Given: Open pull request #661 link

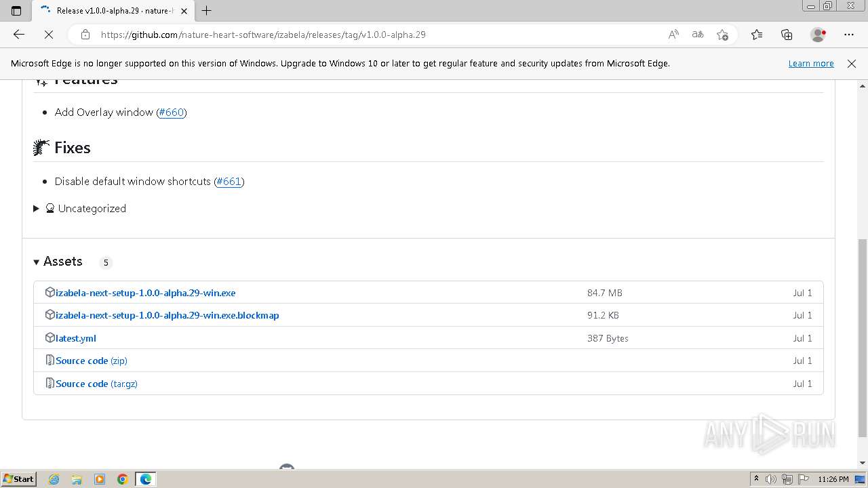Looking at the screenshot, I should tap(229, 182).
